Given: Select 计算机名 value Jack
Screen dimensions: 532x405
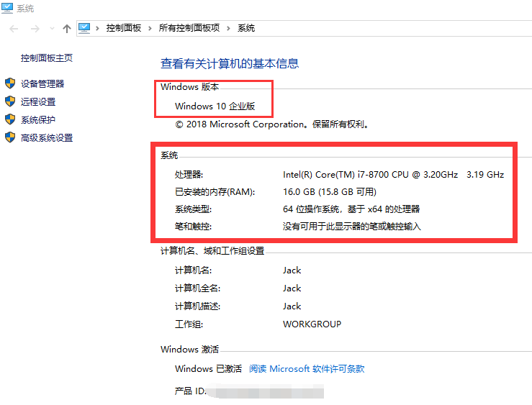Looking at the screenshot, I should pyautogui.click(x=292, y=270).
